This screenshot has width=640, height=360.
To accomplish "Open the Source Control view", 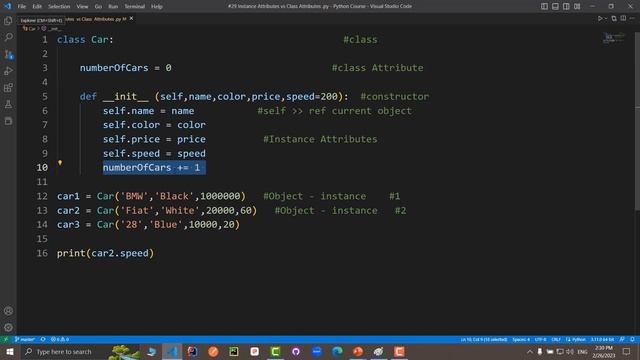I will coord(8,54).
